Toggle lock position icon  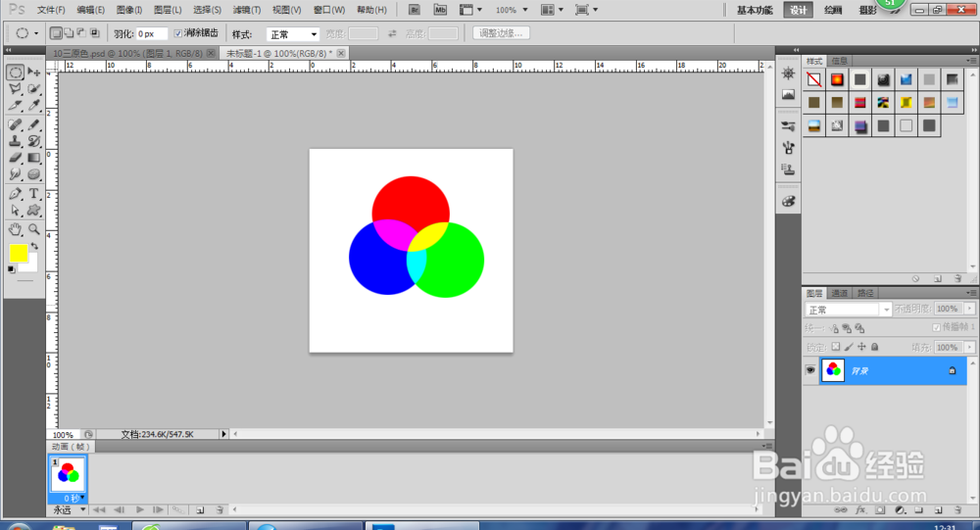tap(861, 347)
